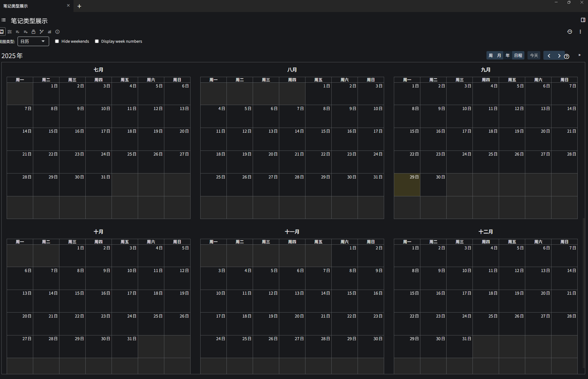Enable Display week numbers checkbox
The width and height of the screenshot is (588, 379).
(x=97, y=41)
